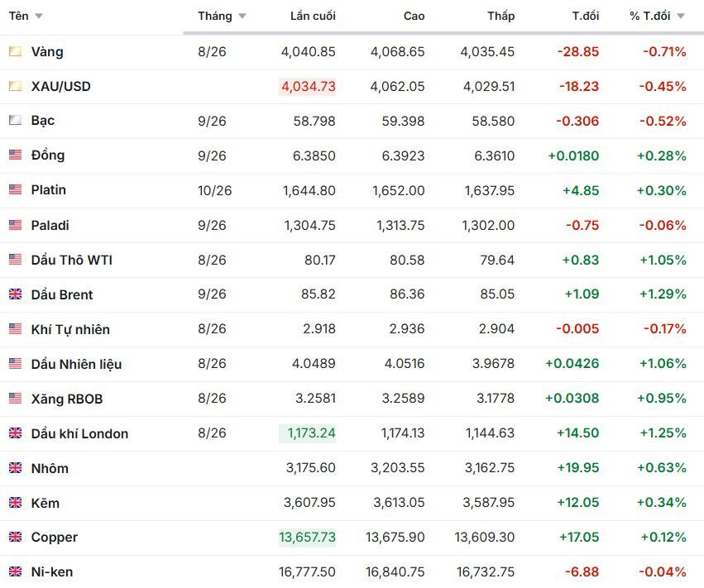The width and height of the screenshot is (704, 588).
Task: Click the UK flag beside Ni-ken
Action: point(15,571)
